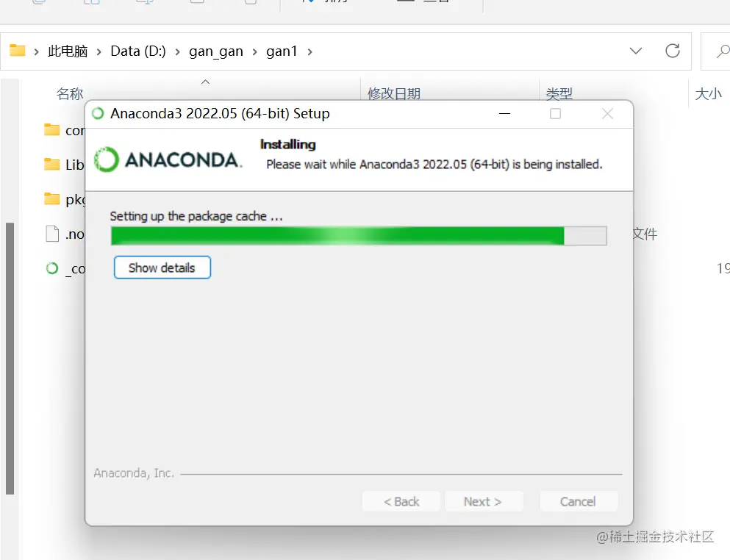
Task: Click the Anaconda logo in installer header
Action: click(x=168, y=159)
